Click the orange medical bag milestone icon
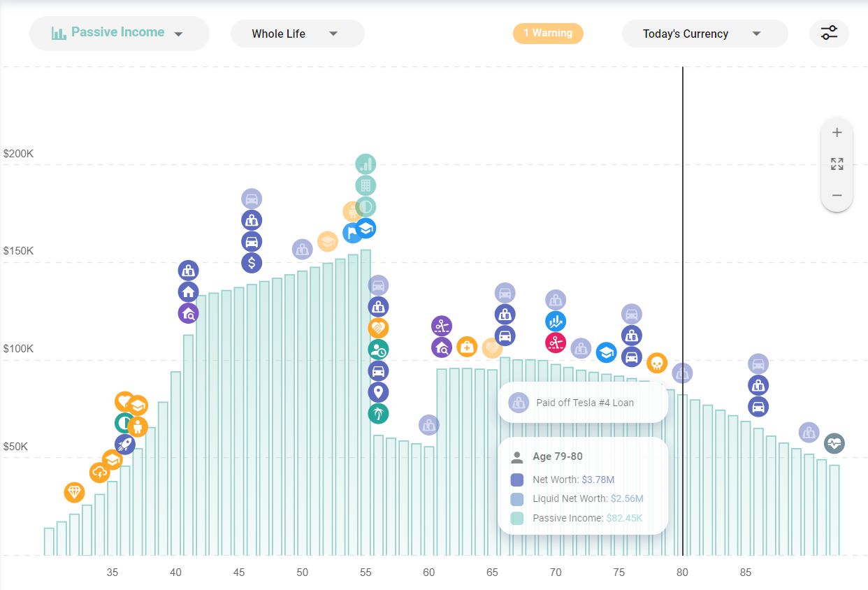The height and width of the screenshot is (590, 868). 467,347
